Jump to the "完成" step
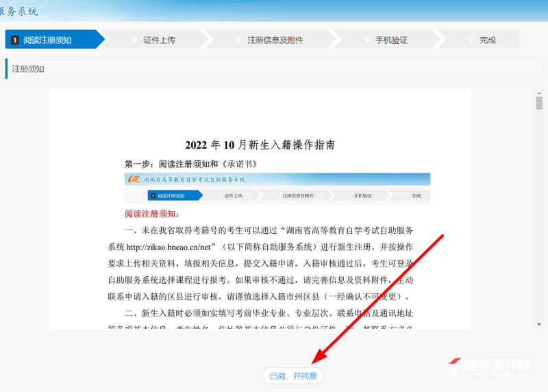This screenshot has height=392, width=548. point(487,40)
